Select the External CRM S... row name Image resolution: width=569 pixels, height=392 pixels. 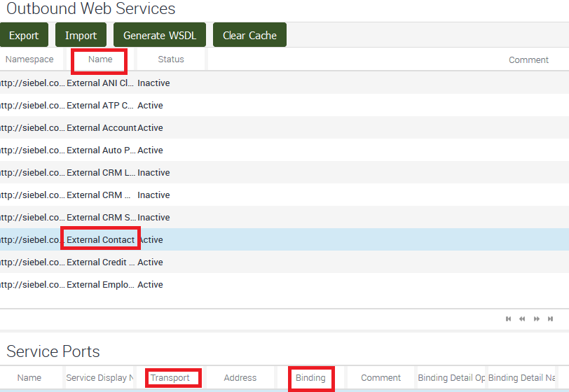(x=101, y=218)
